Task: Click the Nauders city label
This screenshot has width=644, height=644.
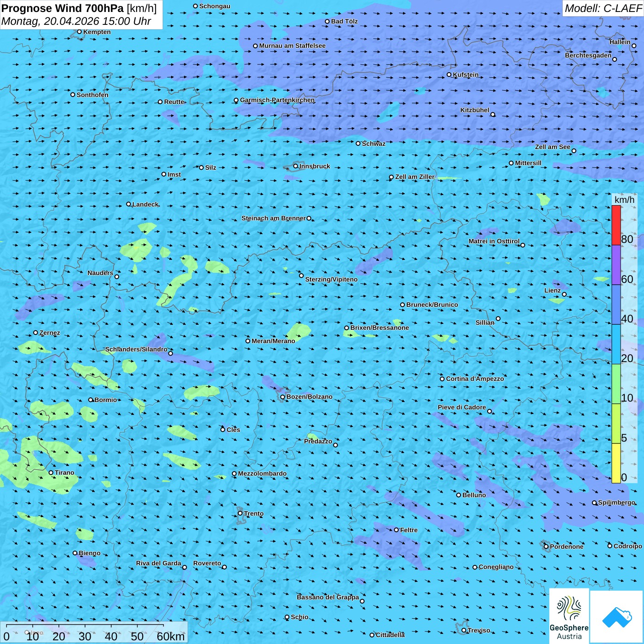Action: (x=100, y=273)
